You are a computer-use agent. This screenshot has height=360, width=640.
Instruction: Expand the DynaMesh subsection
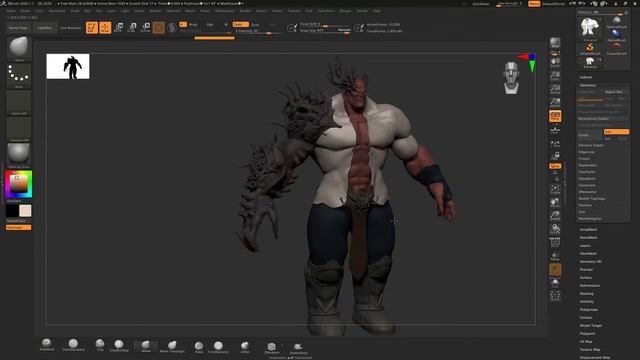click(x=587, y=178)
